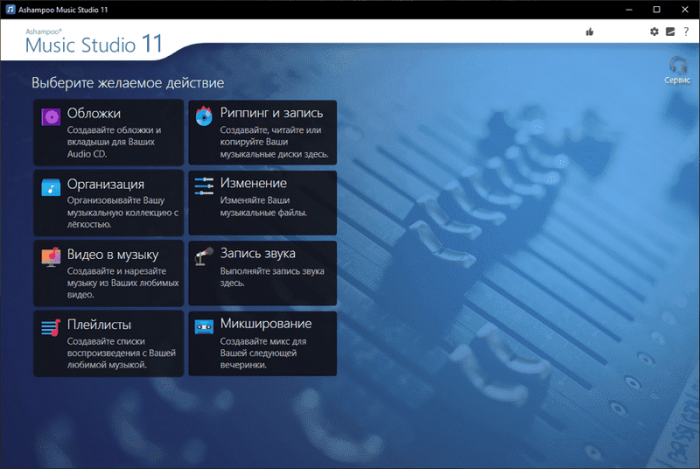The width and height of the screenshot is (700, 469).
Task: Click the flaming disc Риппинг и запись icon
Action: click(x=204, y=116)
